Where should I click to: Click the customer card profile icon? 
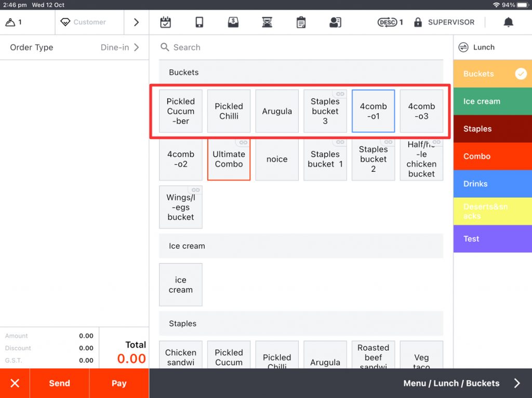[335, 22]
